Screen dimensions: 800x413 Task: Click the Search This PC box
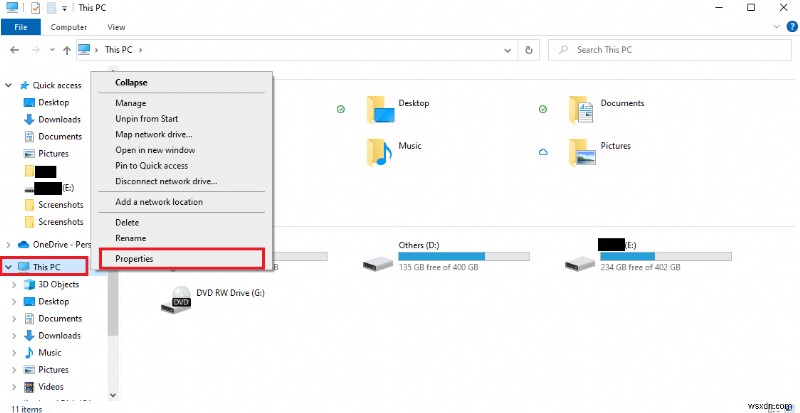tap(671, 50)
